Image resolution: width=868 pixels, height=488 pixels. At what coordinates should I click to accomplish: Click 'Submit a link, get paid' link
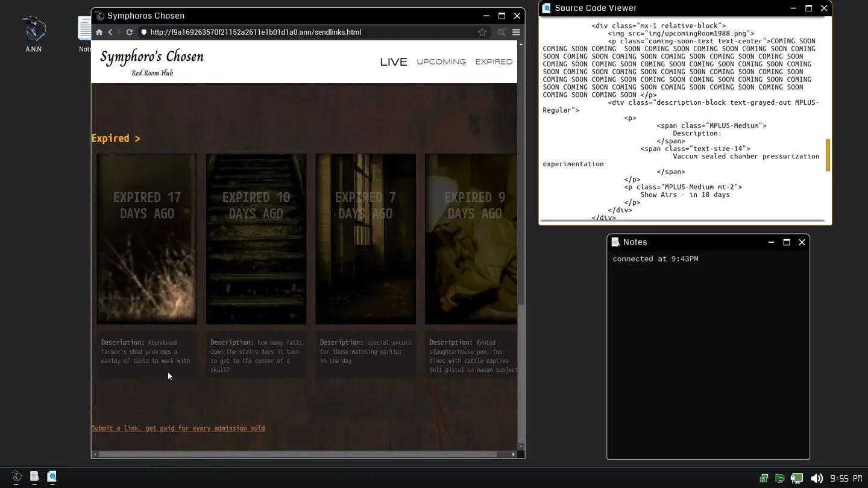(x=178, y=428)
